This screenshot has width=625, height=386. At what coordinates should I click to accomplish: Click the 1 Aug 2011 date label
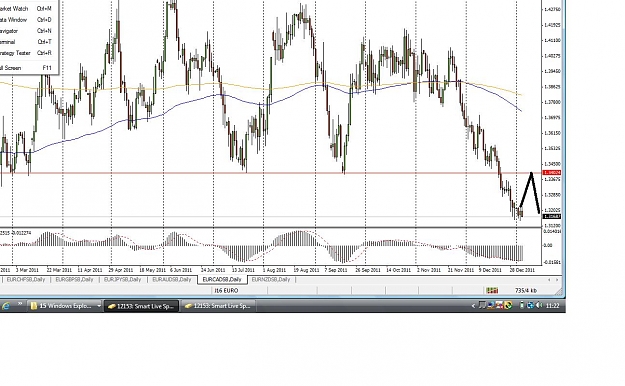coord(274,270)
